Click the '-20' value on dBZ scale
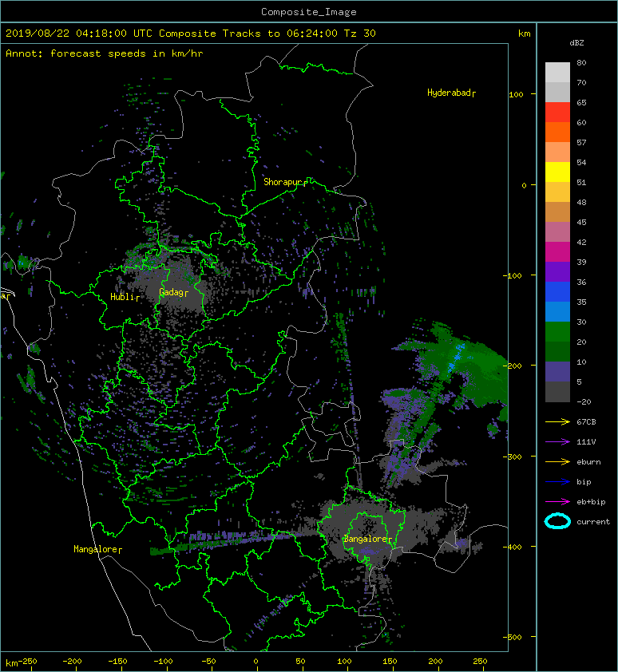Screen dimensions: 618x672 click(584, 402)
